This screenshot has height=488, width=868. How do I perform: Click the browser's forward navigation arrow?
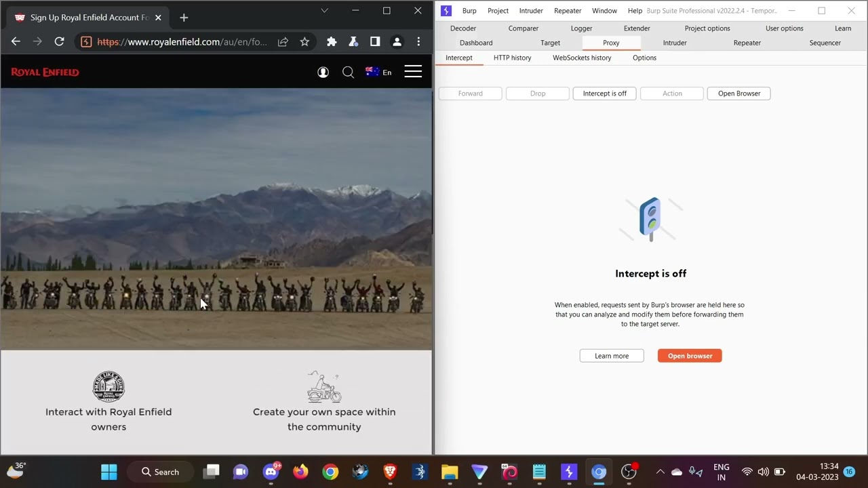[x=37, y=42]
